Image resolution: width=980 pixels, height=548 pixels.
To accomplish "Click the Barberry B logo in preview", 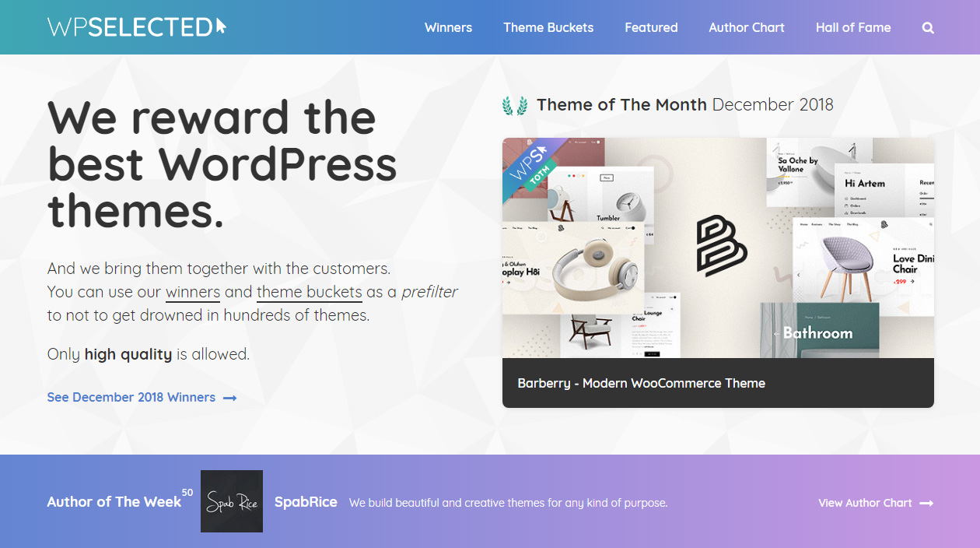I will coord(721,247).
